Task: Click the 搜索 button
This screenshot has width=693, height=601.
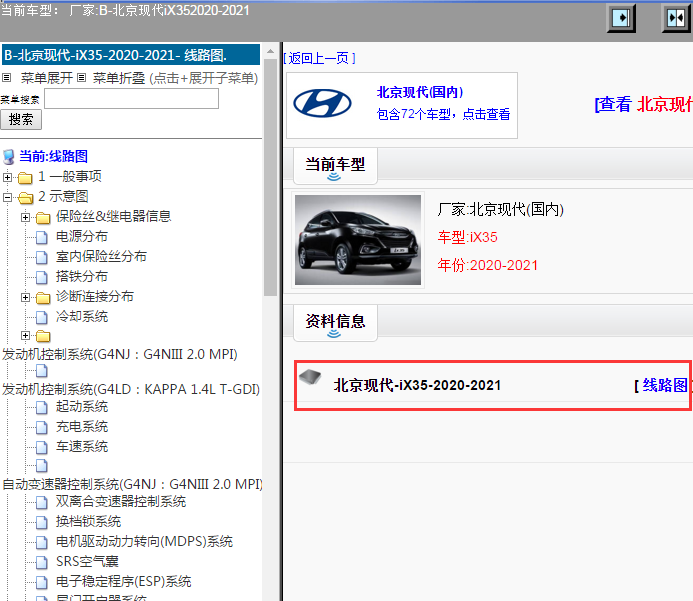Action: click(x=21, y=120)
